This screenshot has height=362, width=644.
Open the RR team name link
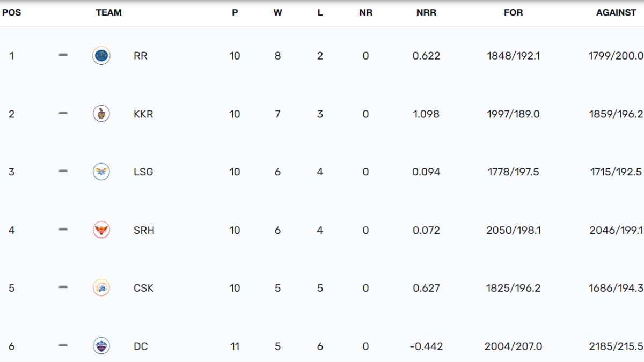(x=141, y=56)
